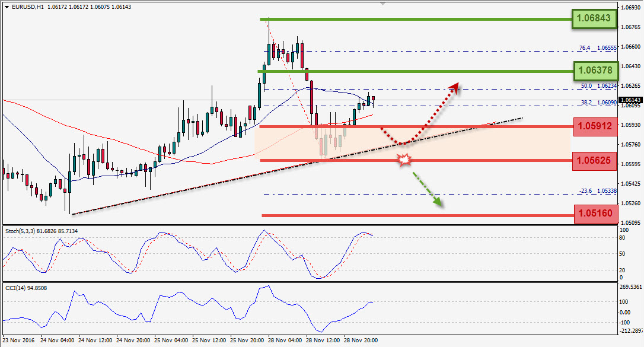Select the green 1.06378 level label
The image size is (644, 347).
(x=595, y=70)
